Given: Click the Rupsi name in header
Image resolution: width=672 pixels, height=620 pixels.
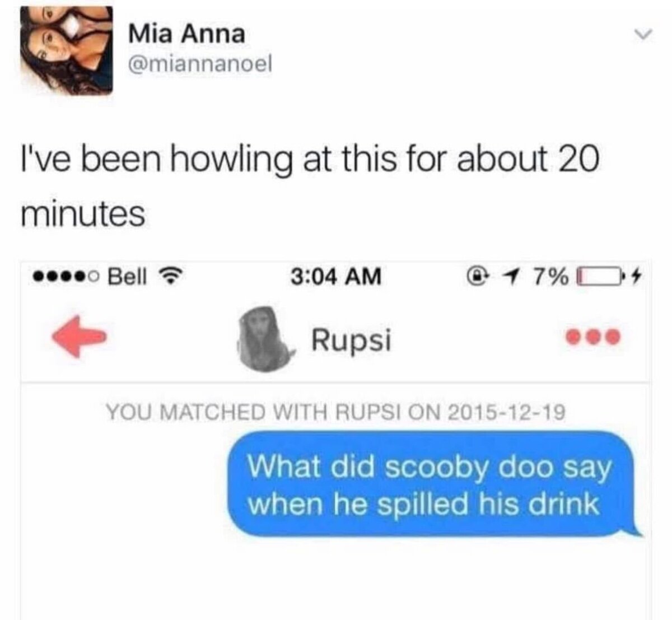Looking at the screenshot, I should click(351, 339).
